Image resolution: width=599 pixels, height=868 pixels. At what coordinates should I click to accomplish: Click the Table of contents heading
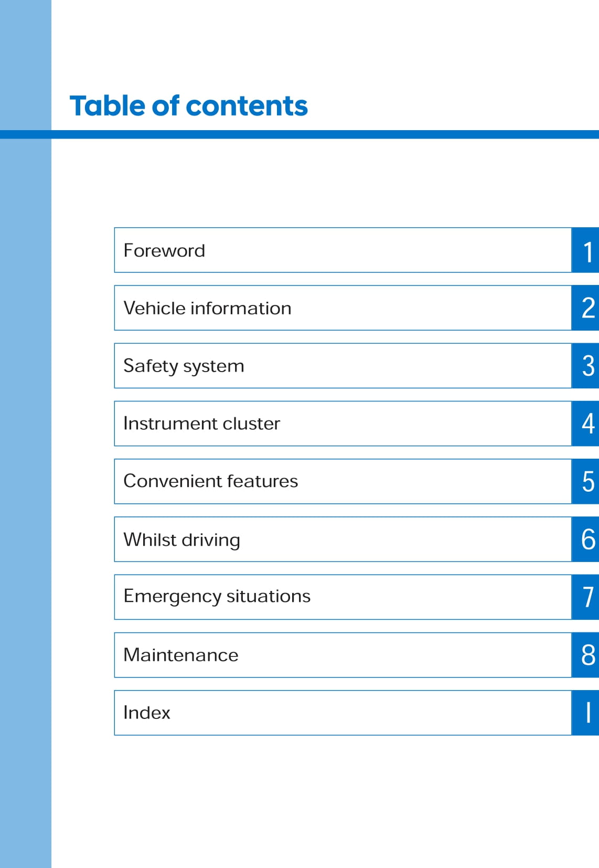click(x=189, y=106)
